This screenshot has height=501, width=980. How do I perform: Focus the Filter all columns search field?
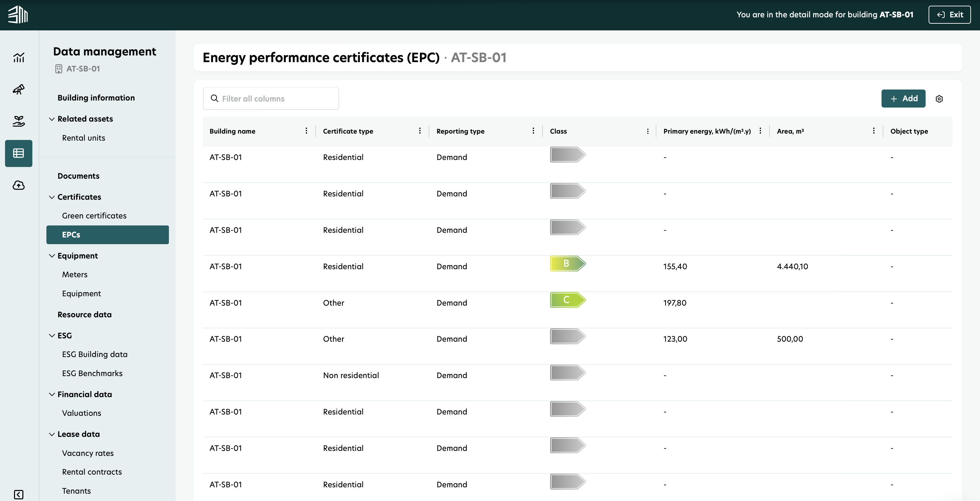point(270,99)
